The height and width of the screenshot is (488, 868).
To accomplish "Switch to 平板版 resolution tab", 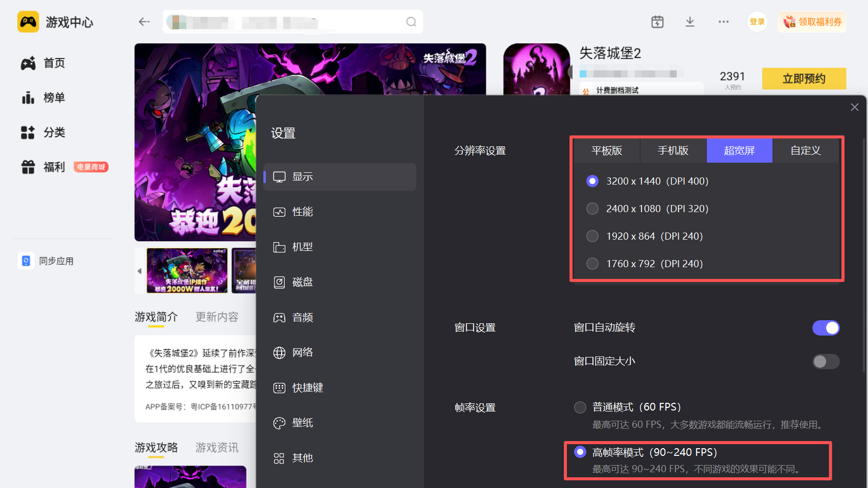I will click(x=607, y=151).
